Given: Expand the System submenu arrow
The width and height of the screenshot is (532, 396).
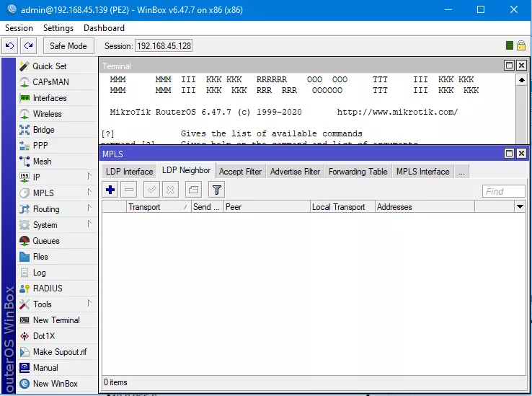Looking at the screenshot, I should (89, 224).
